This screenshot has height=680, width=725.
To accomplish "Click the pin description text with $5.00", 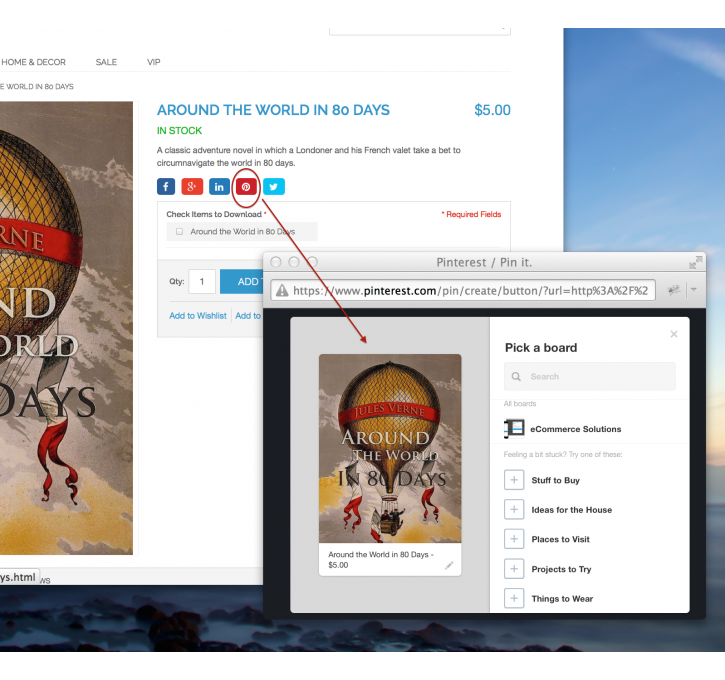I will pyautogui.click(x=381, y=559).
